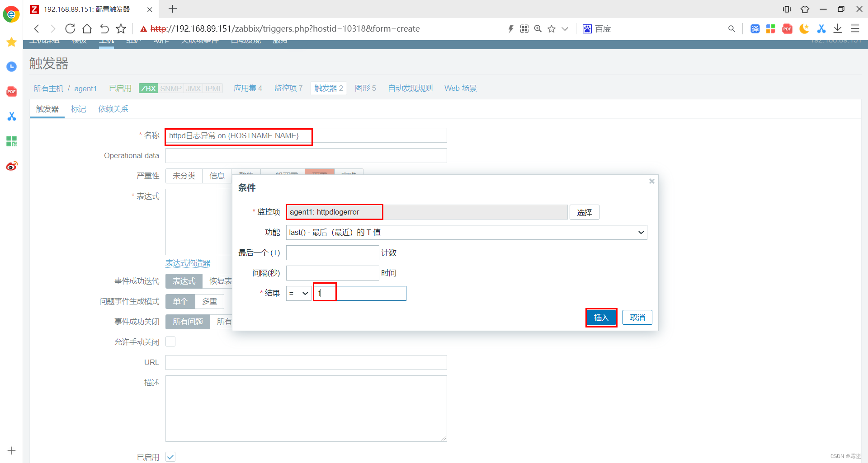
Task: Click the undo/restore tab icon
Action: point(104,29)
